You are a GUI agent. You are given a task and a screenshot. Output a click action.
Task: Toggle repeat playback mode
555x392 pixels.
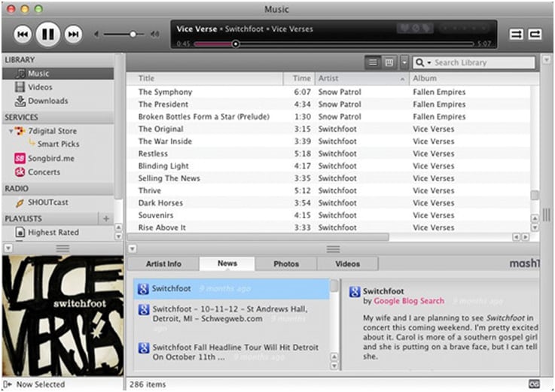(x=535, y=34)
